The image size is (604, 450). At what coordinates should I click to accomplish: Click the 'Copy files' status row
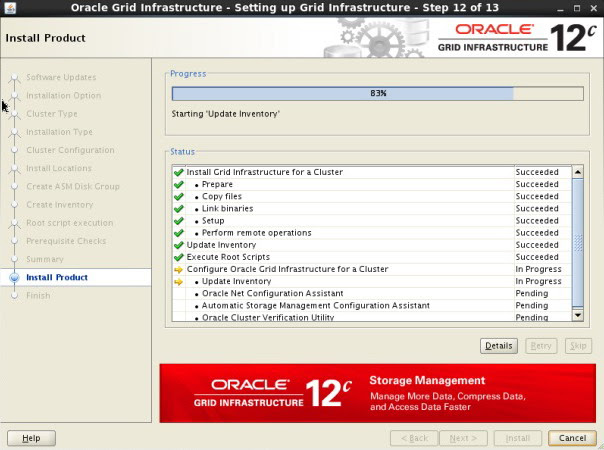(372, 196)
